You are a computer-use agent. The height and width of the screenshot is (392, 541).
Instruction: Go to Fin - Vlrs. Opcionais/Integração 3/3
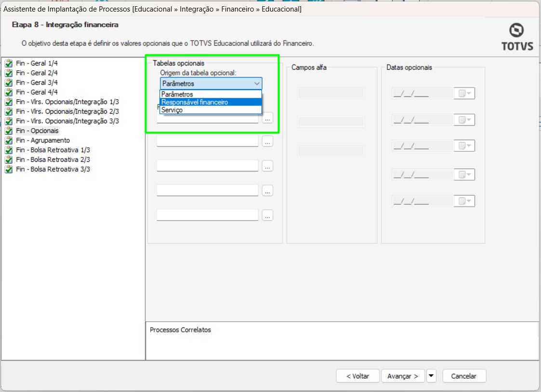tap(67, 121)
